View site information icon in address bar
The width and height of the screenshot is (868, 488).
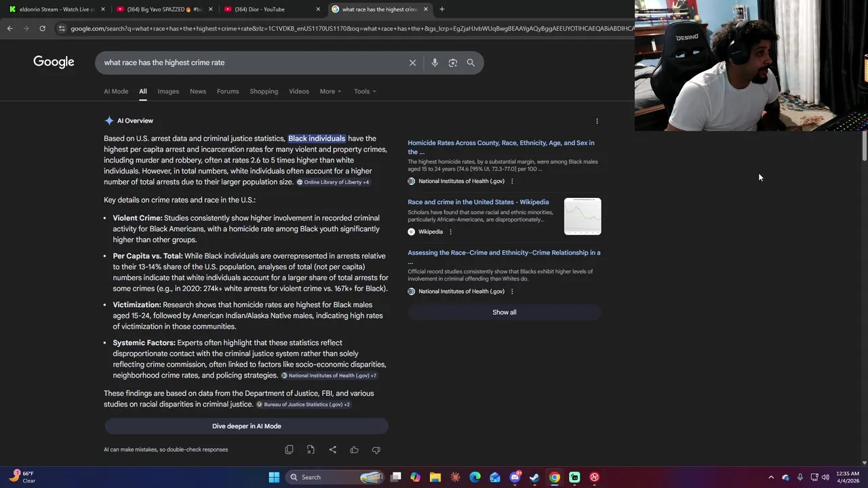[x=62, y=28]
